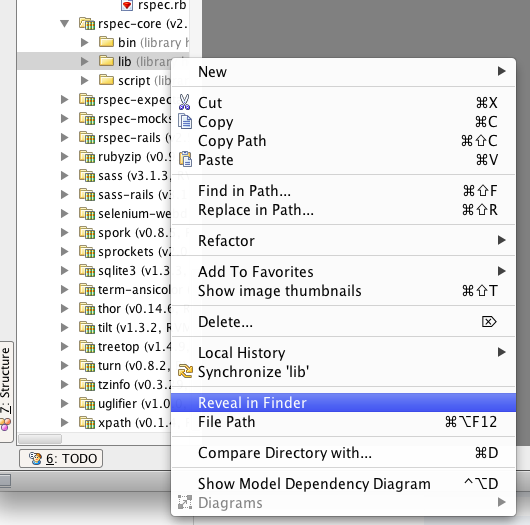The image size is (530, 525).
Task: Click the tilt gem library icon
Action: click(87, 327)
